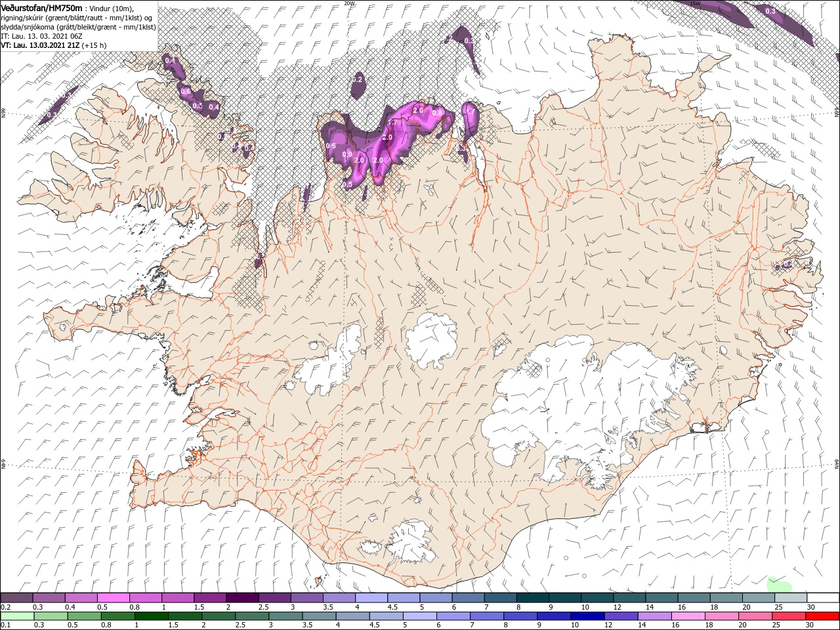Click the 0.2 value on small offshore purple patch

tap(358, 79)
